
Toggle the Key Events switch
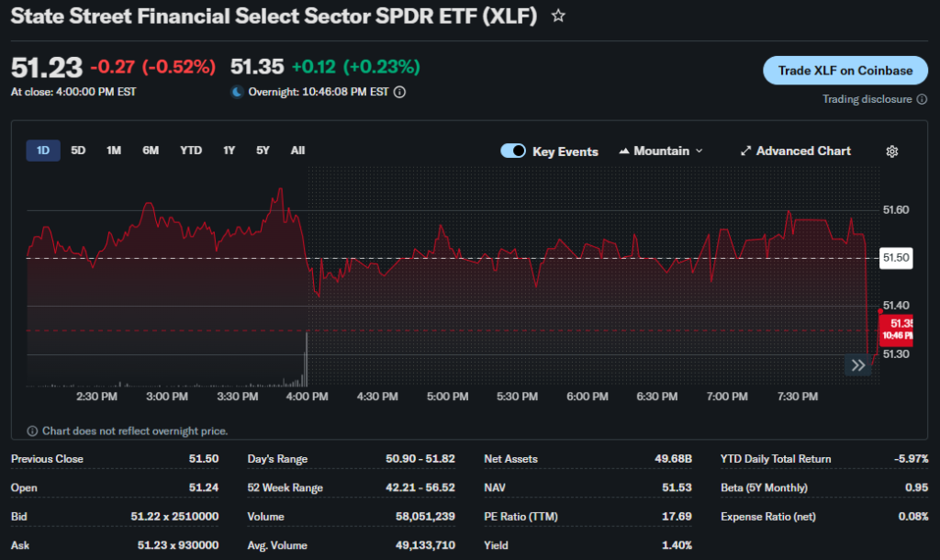(x=513, y=151)
